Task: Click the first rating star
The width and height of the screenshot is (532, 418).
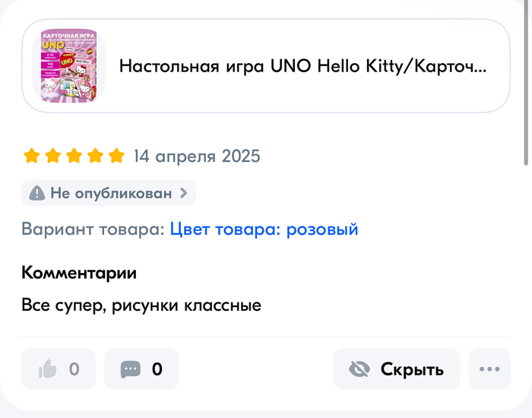Action: point(31,157)
